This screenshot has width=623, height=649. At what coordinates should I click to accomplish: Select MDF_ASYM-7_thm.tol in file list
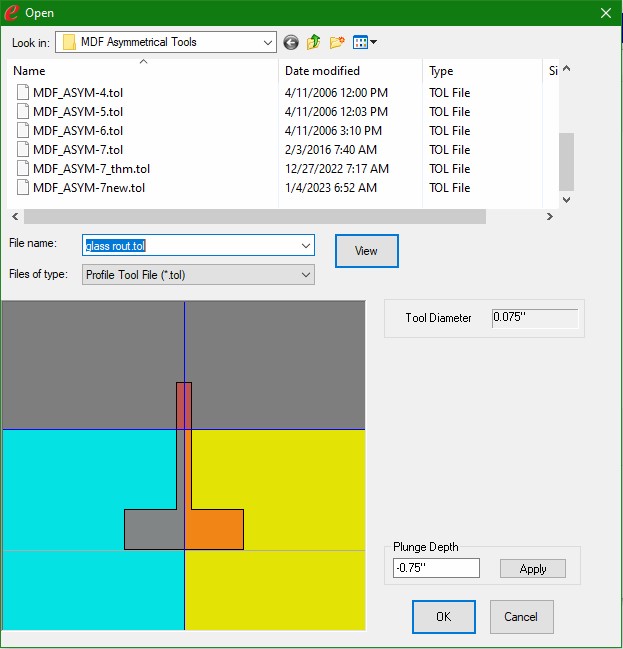tap(91, 169)
